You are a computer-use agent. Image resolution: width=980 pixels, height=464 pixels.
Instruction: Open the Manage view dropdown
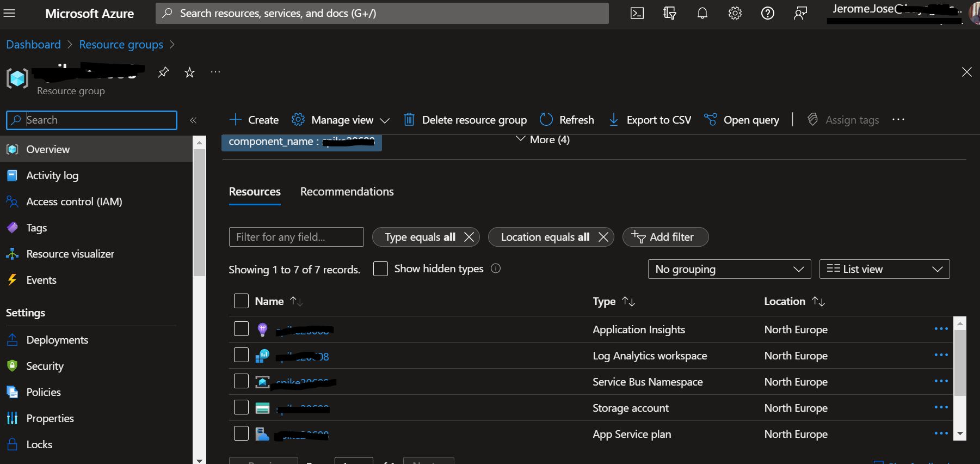[341, 120]
